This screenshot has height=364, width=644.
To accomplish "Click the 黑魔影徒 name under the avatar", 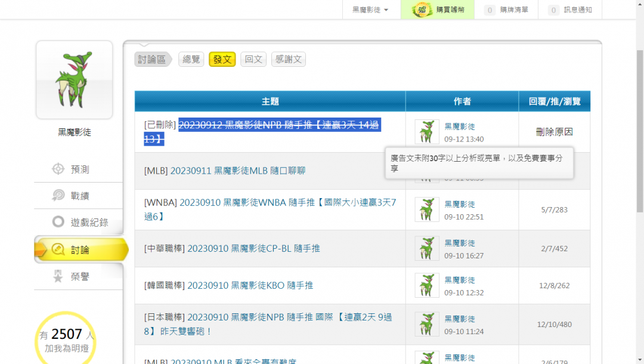I will pos(75,132).
